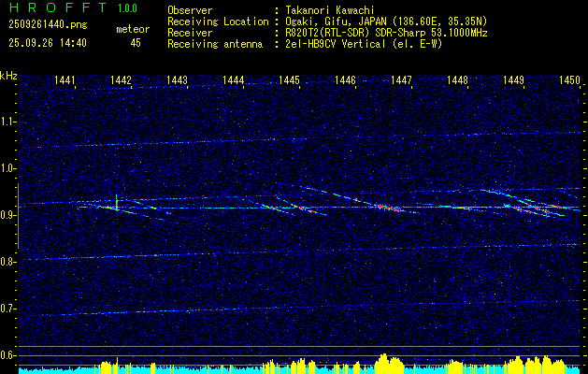Click the 1446 time marker
The image size is (588, 374).
(345, 79)
